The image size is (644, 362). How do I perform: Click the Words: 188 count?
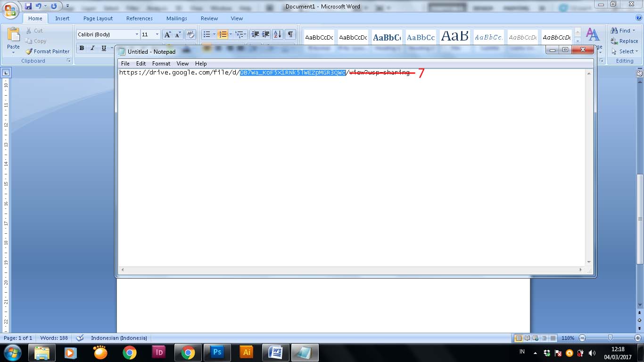point(54,338)
